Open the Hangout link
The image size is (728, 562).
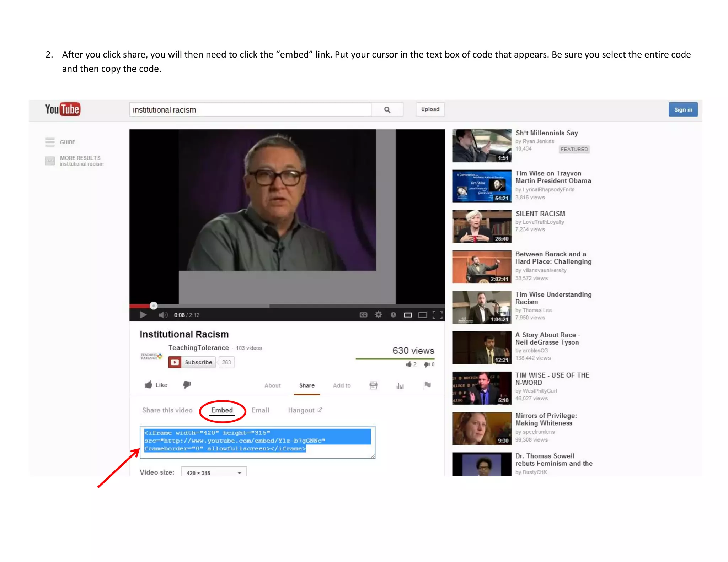click(x=305, y=410)
